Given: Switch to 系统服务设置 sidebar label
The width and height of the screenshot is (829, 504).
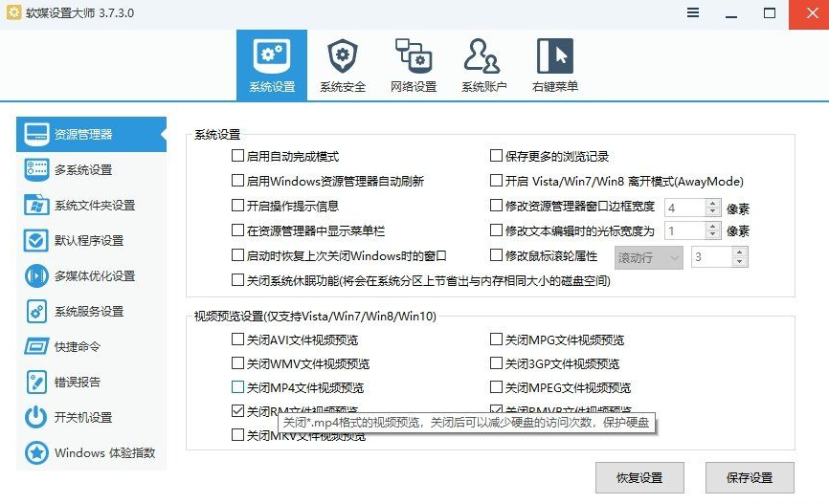Looking at the screenshot, I should 89,311.
